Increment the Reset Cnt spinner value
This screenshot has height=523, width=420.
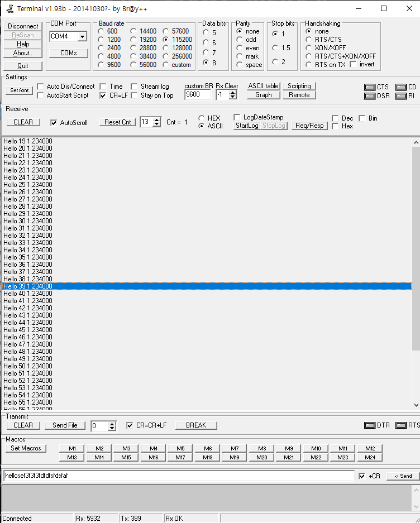coord(157,119)
